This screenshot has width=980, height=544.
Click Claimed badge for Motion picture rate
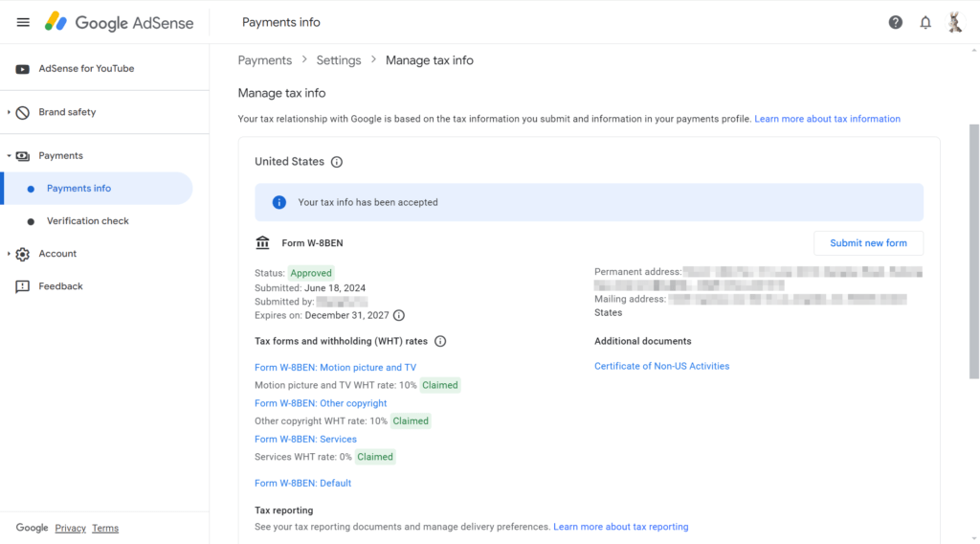pos(440,385)
